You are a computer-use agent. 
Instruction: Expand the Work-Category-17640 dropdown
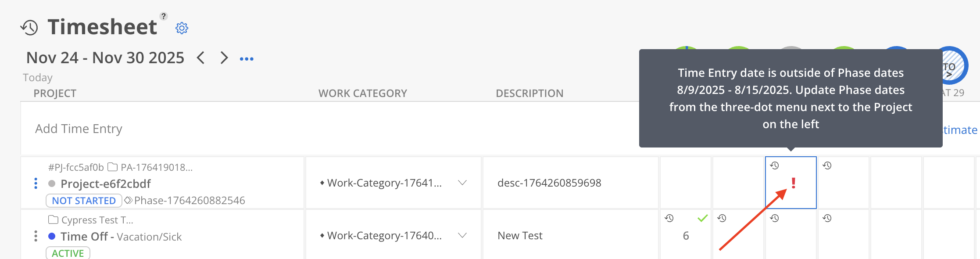pos(462,236)
